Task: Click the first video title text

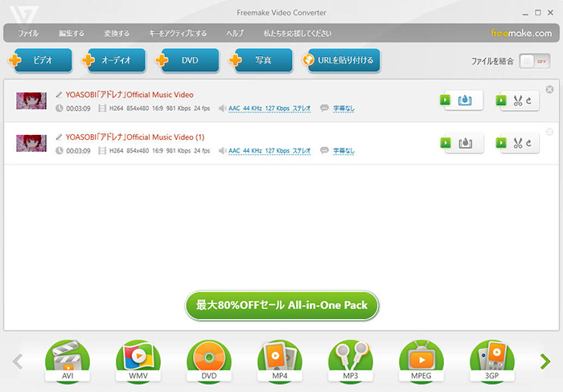Action: pyautogui.click(x=129, y=95)
